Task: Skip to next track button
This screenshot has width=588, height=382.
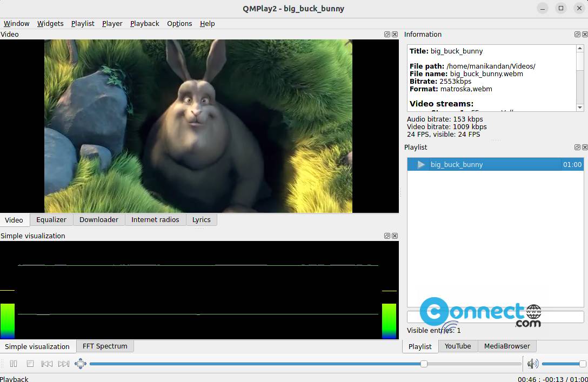Action: (x=64, y=364)
